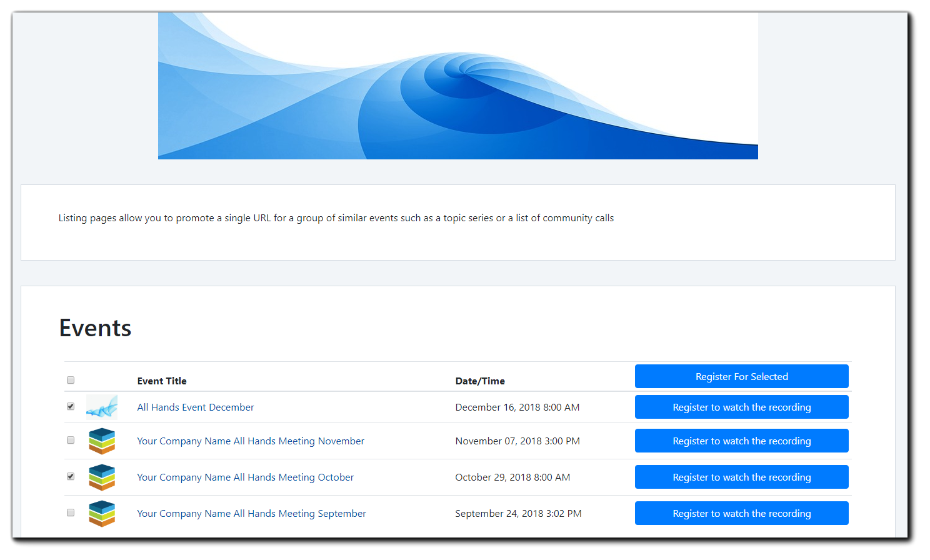The width and height of the screenshot is (930, 560).
Task: Open Your Company Name All Hands Meeting September
Action: pyautogui.click(x=251, y=514)
